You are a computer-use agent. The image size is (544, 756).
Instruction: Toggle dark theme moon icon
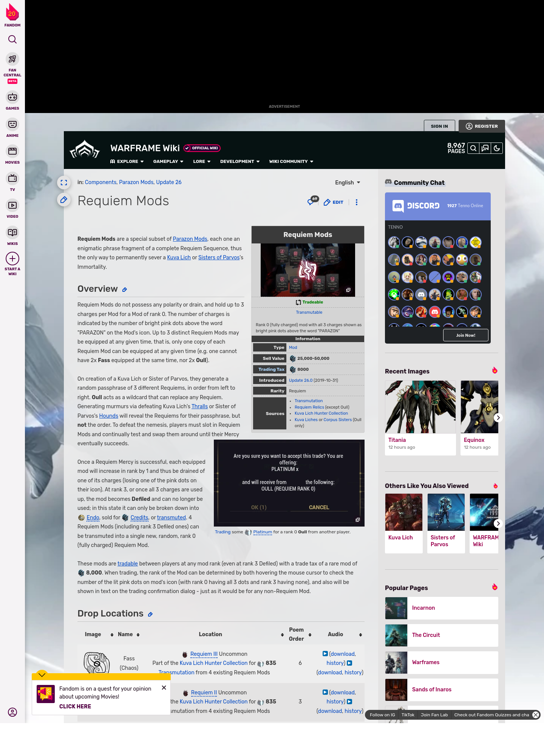[497, 148]
